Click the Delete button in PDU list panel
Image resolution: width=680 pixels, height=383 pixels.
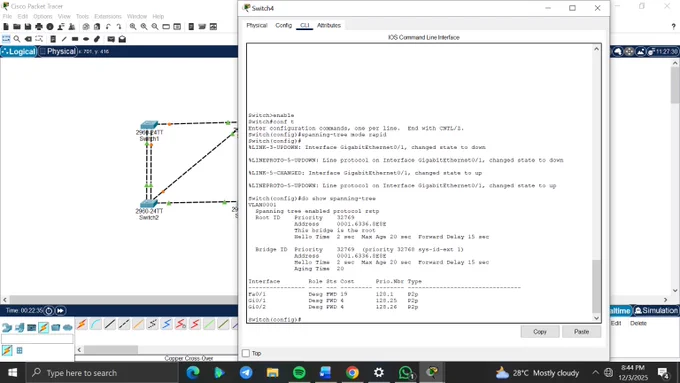[638, 324]
